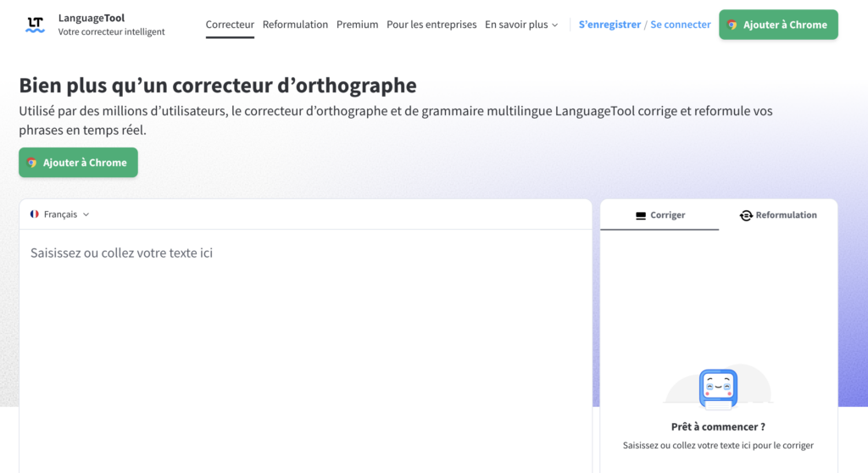This screenshot has height=473, width=868.
Task: Click the 'Prêt à commencer ?' text
Action: tap(718, 426)
